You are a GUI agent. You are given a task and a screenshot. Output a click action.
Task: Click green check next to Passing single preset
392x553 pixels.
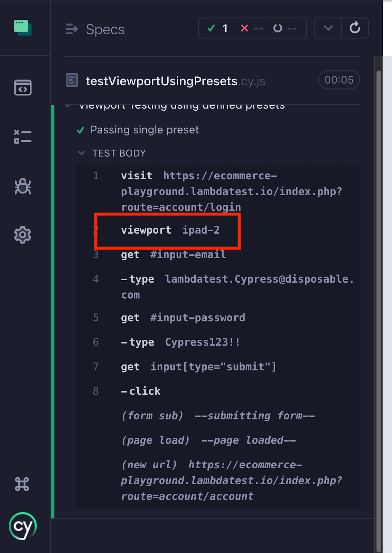[x=81, y=130]
